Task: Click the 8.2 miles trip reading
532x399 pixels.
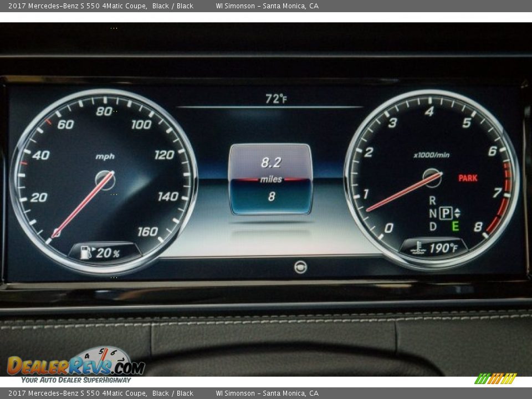Action: [x=270, y=163]
